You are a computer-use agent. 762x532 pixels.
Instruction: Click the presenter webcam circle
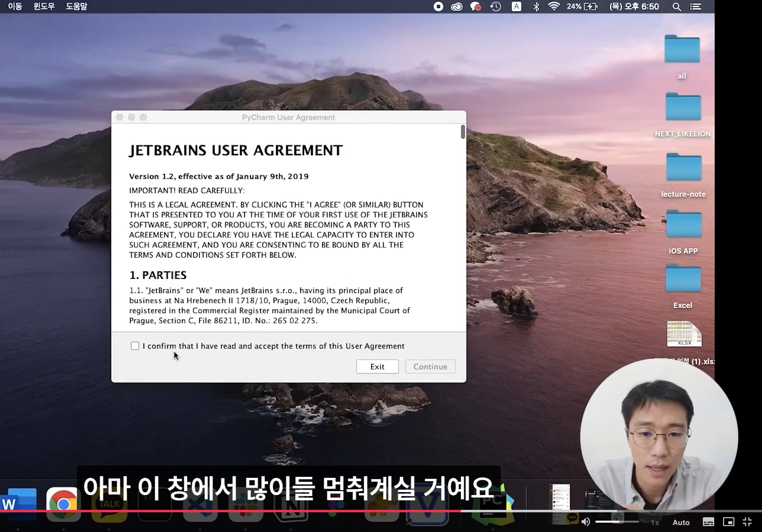(x=659, y=437)
